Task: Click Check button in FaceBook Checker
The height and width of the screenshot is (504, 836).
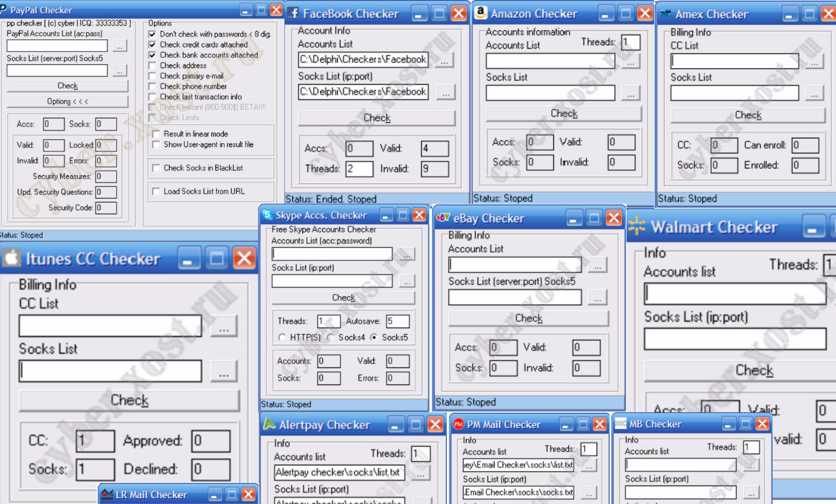Action: coord(377,118)
